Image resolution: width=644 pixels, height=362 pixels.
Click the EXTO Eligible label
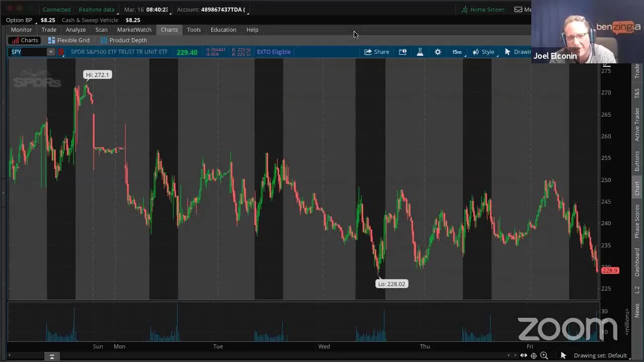[x=274, y=52]
